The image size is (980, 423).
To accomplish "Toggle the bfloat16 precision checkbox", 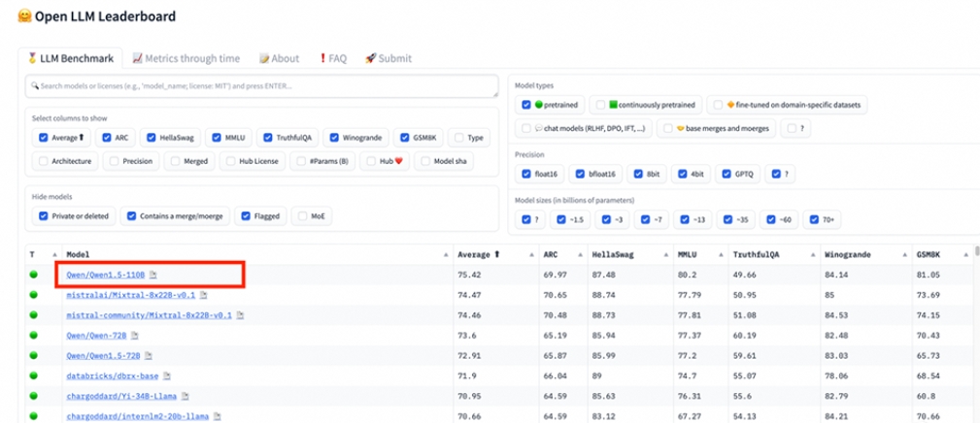I will point(581,175).
